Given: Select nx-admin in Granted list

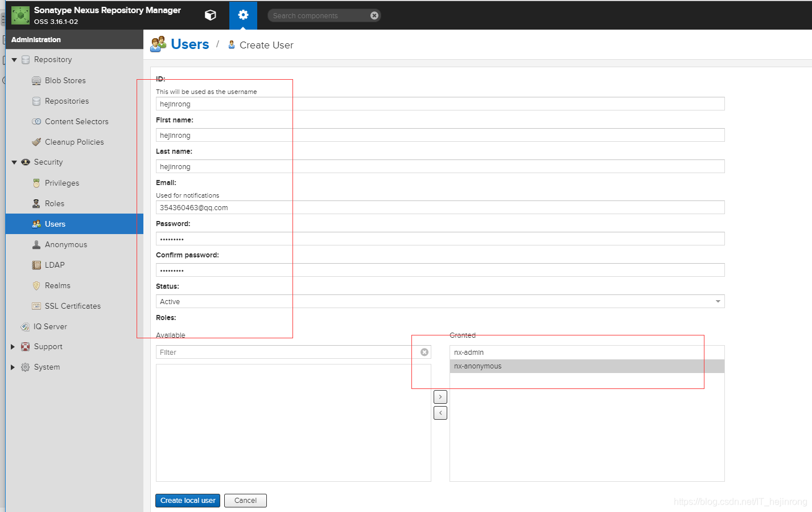Looking at the screenshot, I should point(587,353).
